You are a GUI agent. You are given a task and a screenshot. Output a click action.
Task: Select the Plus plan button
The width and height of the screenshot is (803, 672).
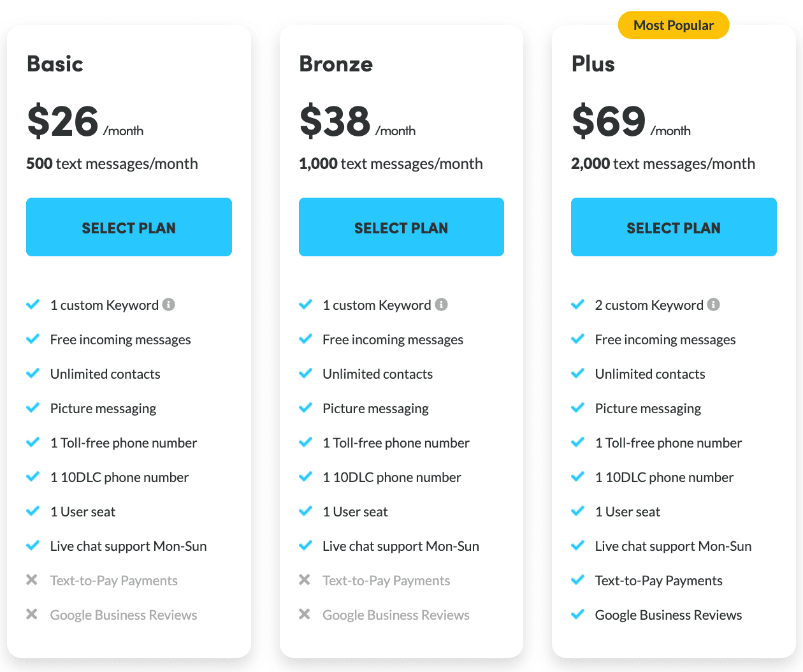[x=674, y=227]
